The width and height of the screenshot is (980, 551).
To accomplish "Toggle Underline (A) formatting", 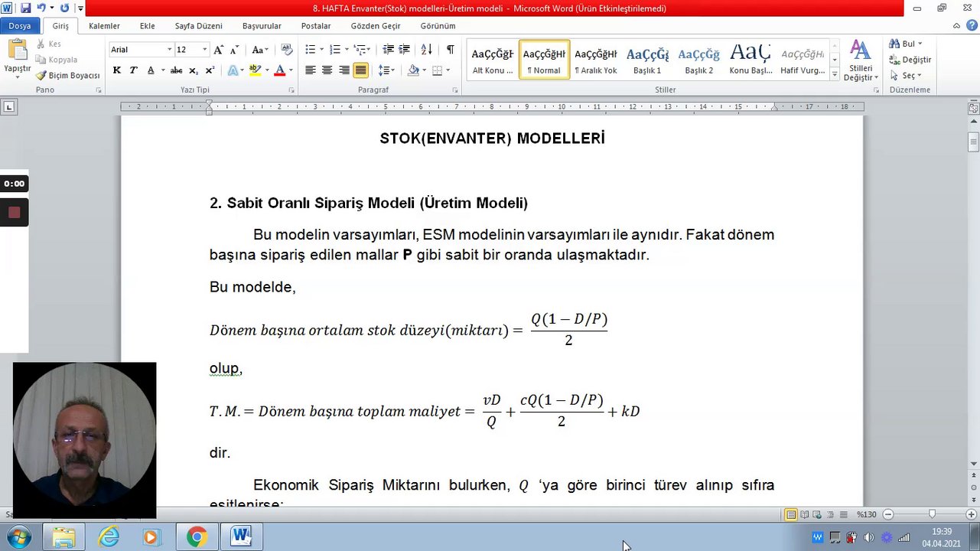I will (x=151, y=70).
